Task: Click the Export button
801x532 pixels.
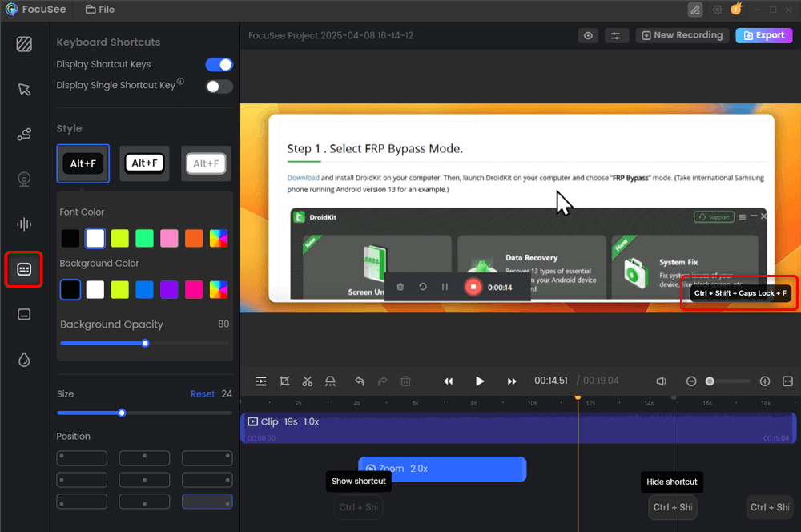Action: (763, 35)
